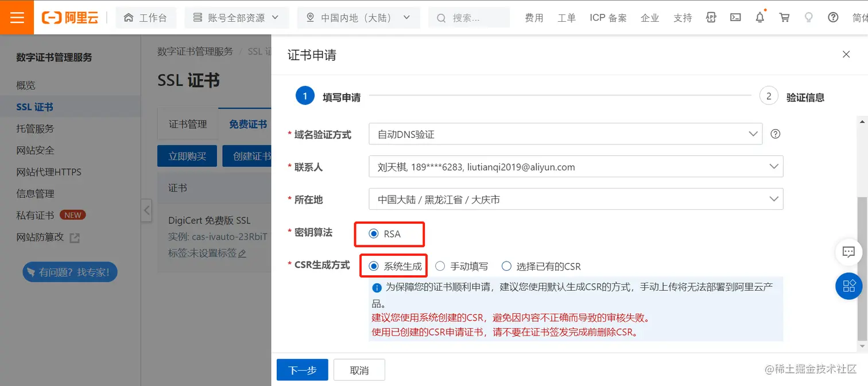Open the blue floating apps grid button
Image resolution: width=868 pixels, height=386 pixels.
click(848, 286)
